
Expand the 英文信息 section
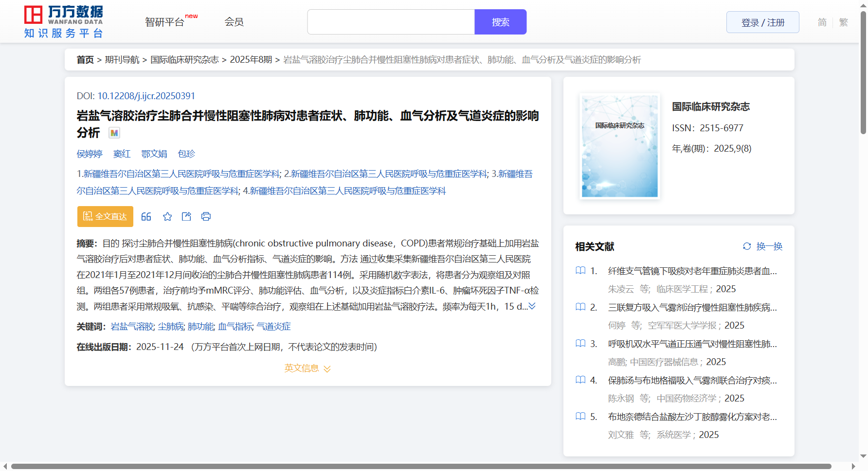point(307,368)
